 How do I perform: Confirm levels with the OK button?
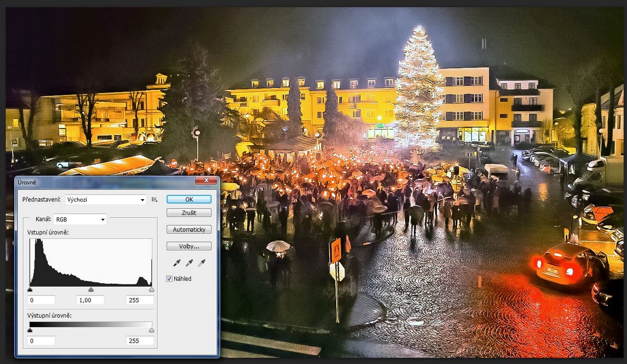189,199
